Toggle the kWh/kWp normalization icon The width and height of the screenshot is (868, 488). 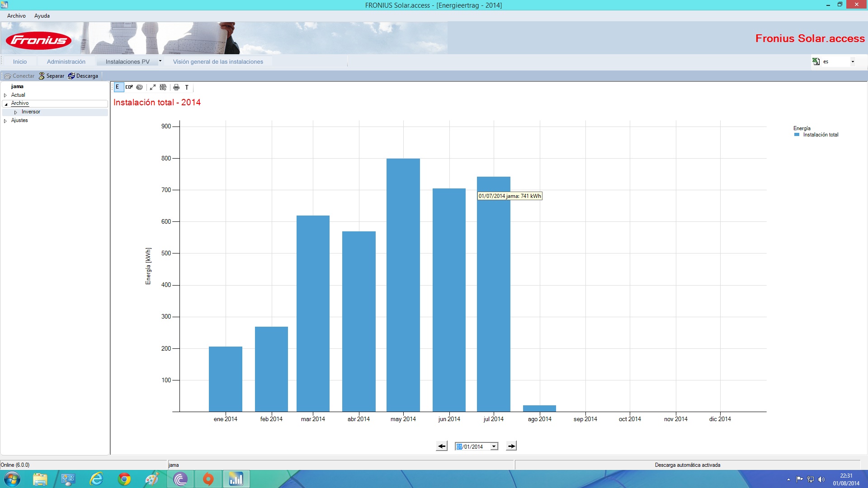point(163,87)
